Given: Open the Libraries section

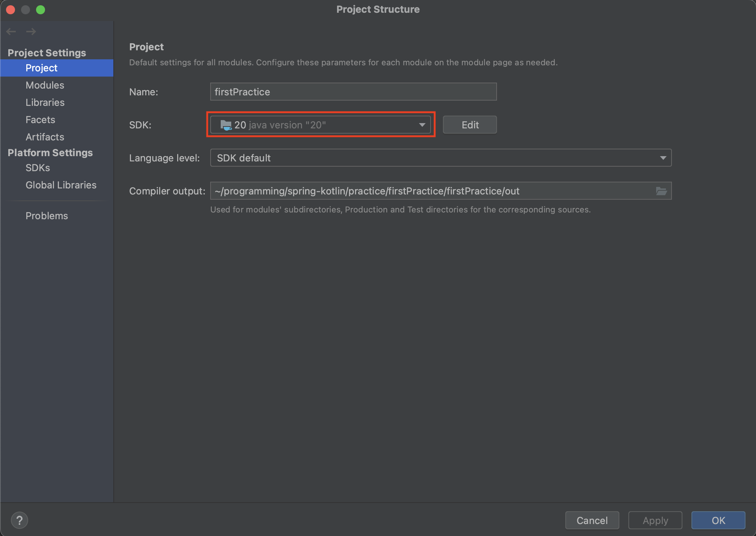Looking at the screenshot, I should tap(45, 102).
